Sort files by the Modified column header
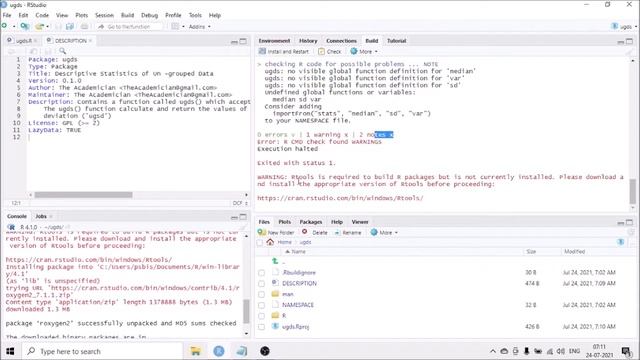This screenshot has height=360, width=640. 574,251
